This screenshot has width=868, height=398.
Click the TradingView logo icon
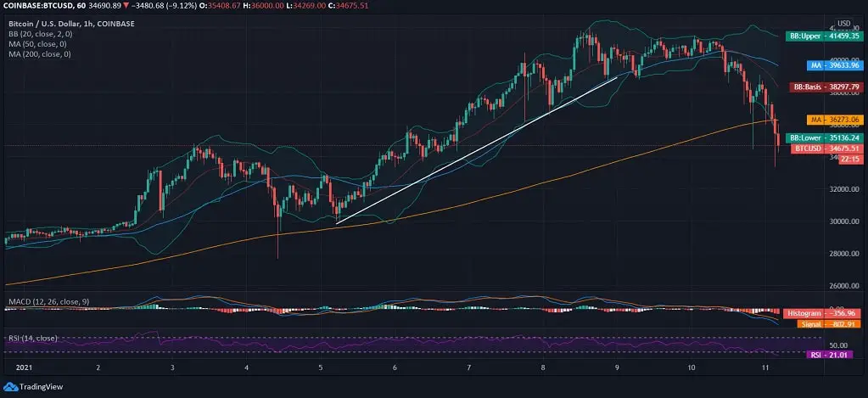point(14,389)
